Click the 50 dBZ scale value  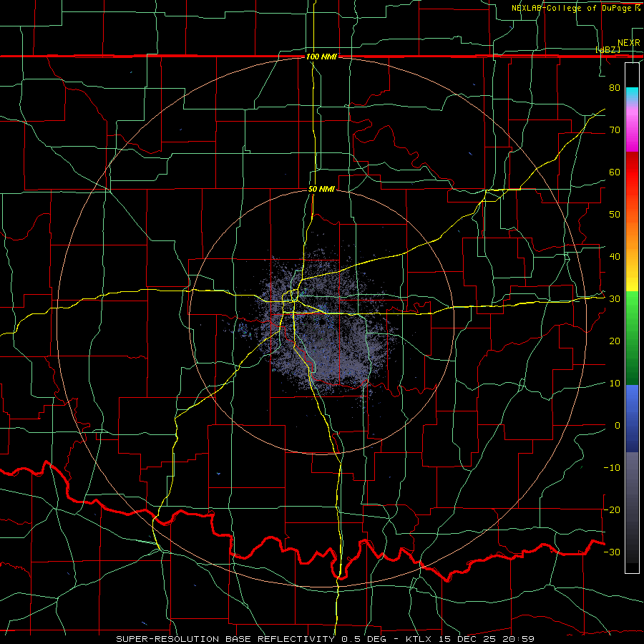point(615,215)
